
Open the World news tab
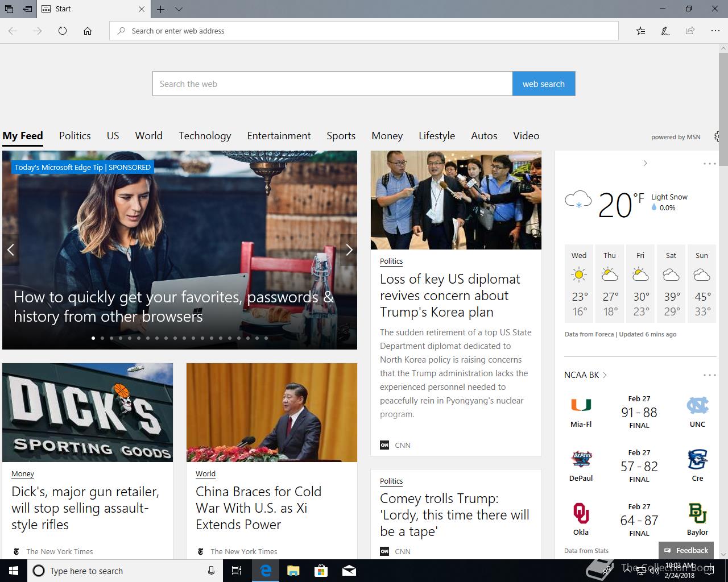149,136
